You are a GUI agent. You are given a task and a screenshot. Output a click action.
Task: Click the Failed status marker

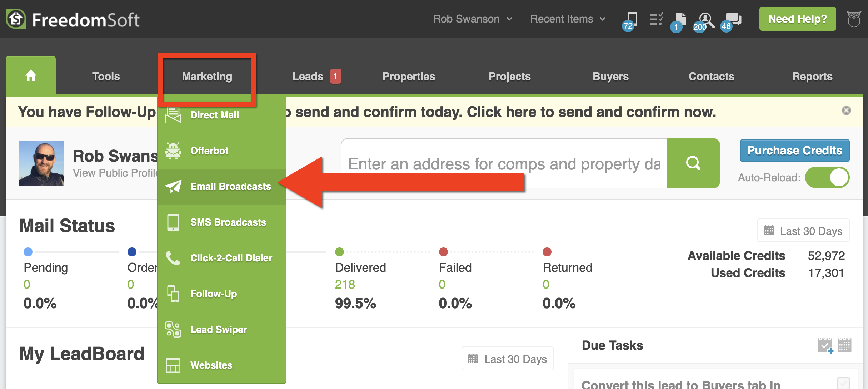443,252
